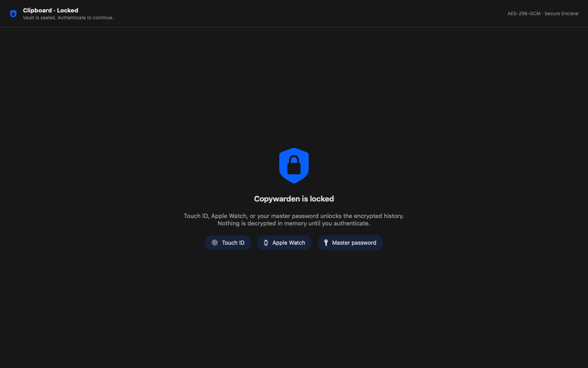588x368 pixels.
Task: Unlock the vault with Touch ID button
Action: tap(228, 242)
